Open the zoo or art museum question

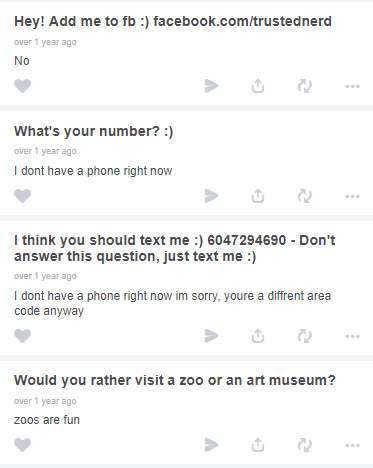[175, 380]
